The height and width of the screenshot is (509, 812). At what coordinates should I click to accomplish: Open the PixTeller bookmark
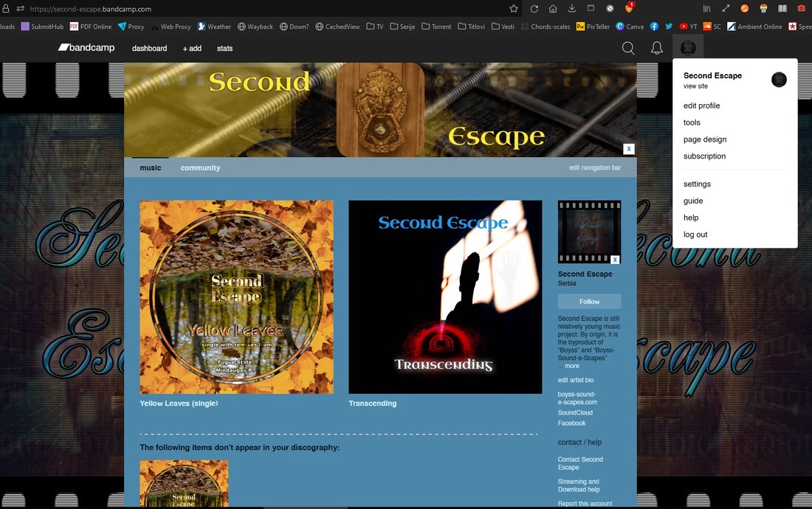[x=593, y=27]
